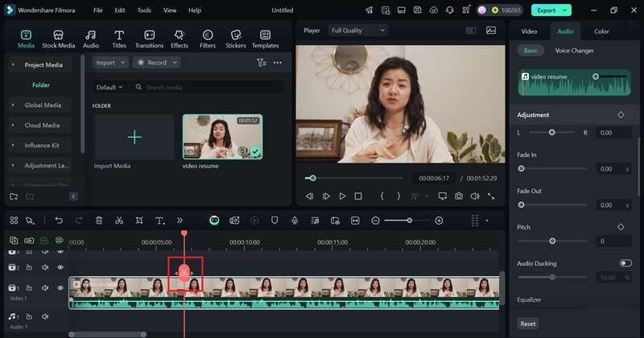Click the timeline zoom out minus
The image size is (644, 338).
pyautogui.click(x=375, y=221)
